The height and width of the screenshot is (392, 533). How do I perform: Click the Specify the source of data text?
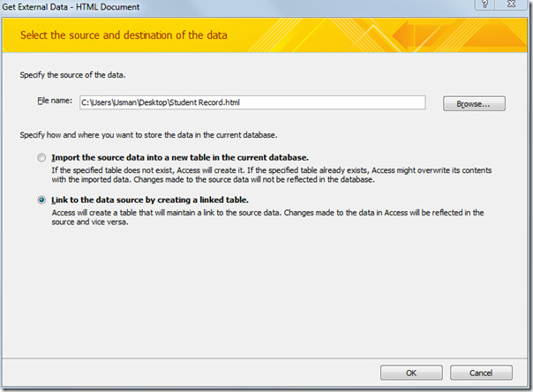point(72,75)
